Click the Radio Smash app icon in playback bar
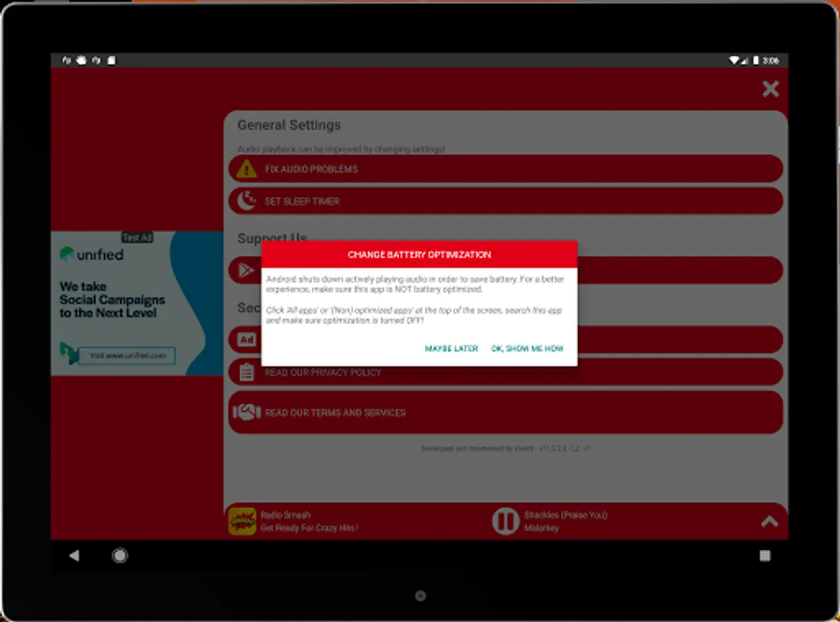Screen dimensions: 840x622 pyautogui.click(x=243, y=520)
